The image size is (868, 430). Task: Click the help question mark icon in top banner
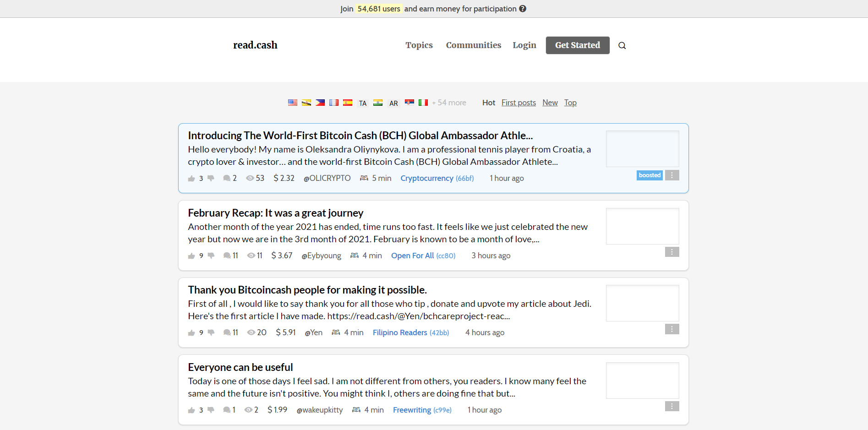click(x=523, y=9)
